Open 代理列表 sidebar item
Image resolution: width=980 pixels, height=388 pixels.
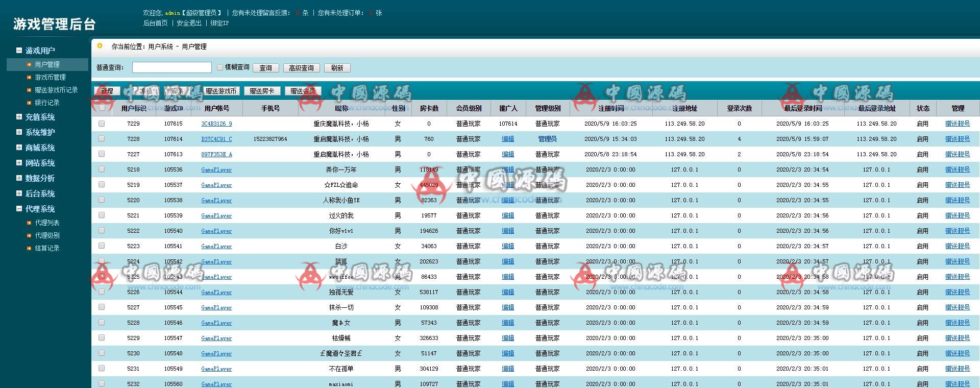pyautogui.click(x=47, y=223)
